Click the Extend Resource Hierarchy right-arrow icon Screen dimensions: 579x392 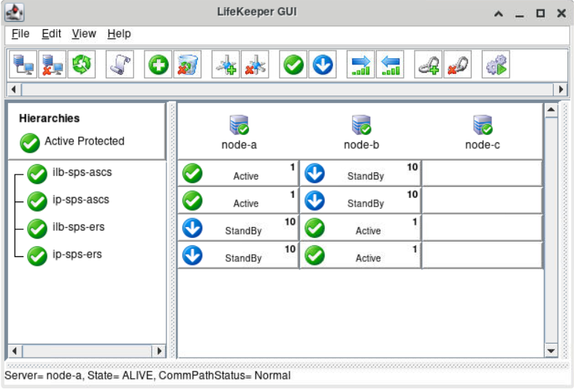tap(361, 64)
